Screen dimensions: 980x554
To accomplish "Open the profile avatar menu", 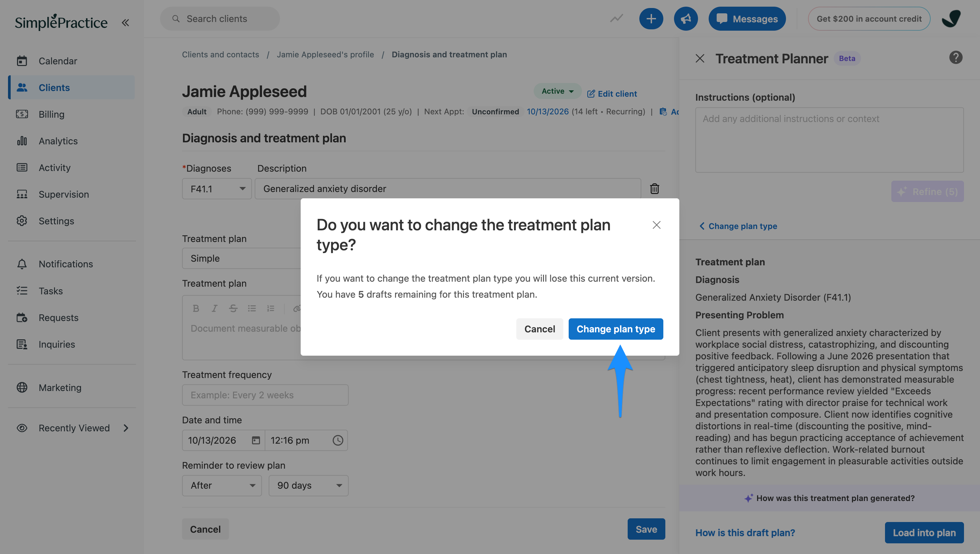I will [951, 19].
